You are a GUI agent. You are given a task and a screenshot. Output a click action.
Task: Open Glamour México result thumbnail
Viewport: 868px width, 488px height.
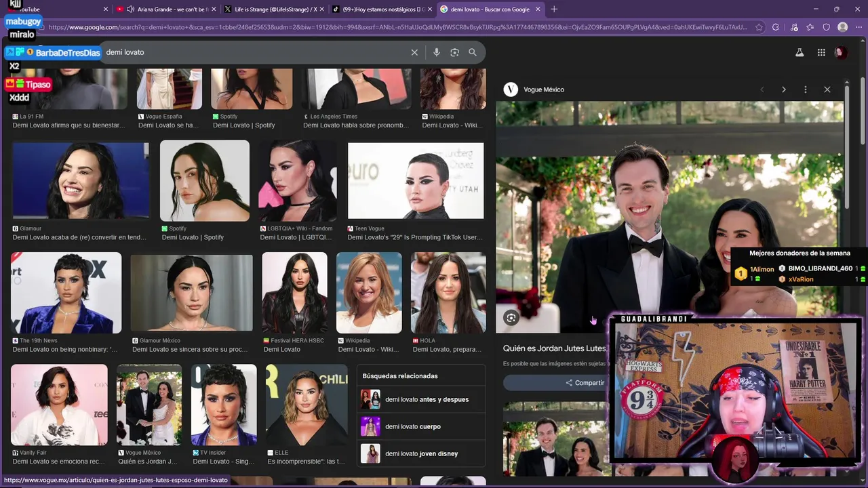(x=192, y=293)
